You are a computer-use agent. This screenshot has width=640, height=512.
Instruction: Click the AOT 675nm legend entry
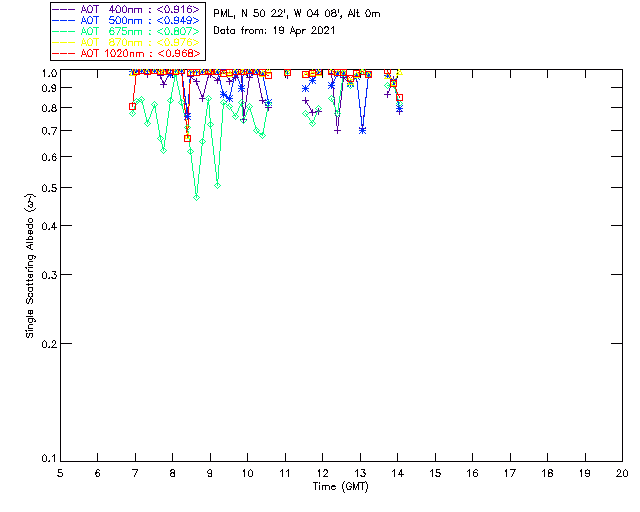click(126, 31)
